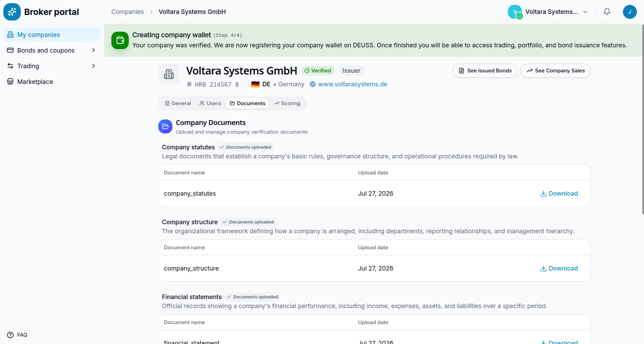Click the Broker portal logo icon
Image resolution: width=644 pixels, height=344 pixels.
point(12,12)
